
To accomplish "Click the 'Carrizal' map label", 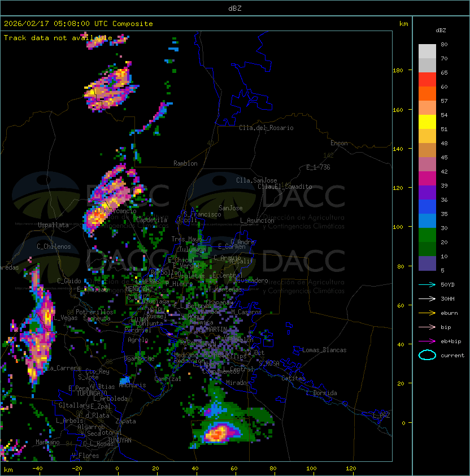I will (x=167, y=379).
